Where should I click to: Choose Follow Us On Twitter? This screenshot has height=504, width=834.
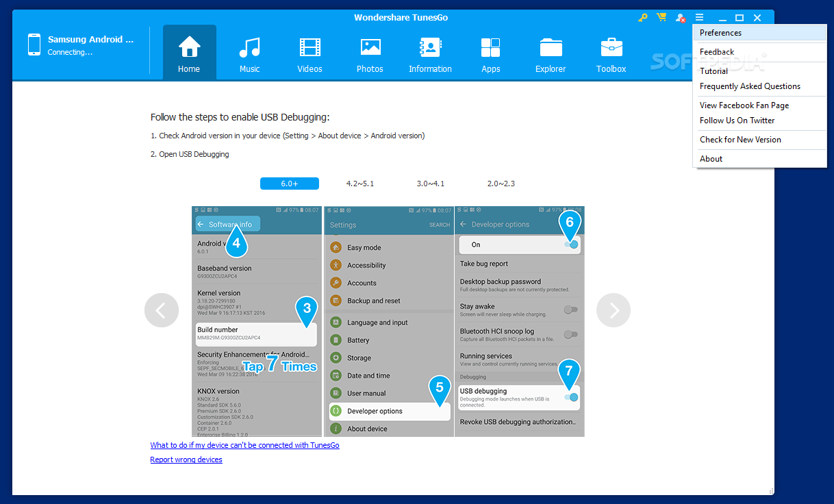click(759, 121)
